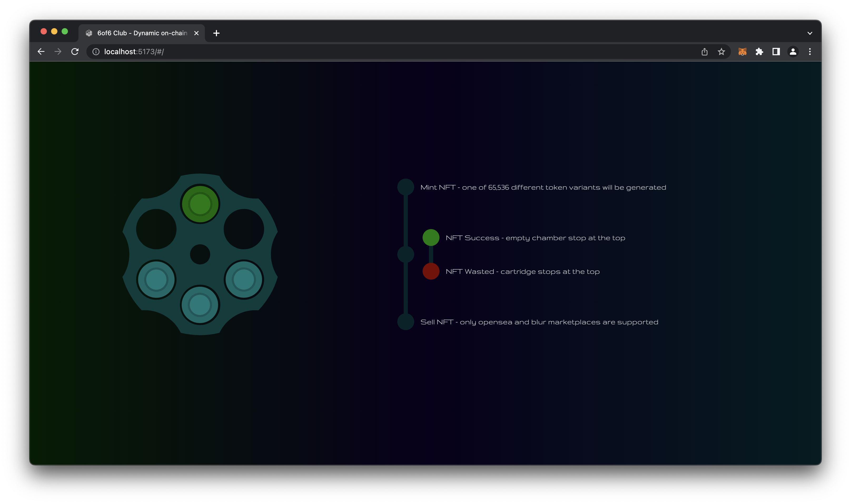Close the 6of6 Club tab

196,33
